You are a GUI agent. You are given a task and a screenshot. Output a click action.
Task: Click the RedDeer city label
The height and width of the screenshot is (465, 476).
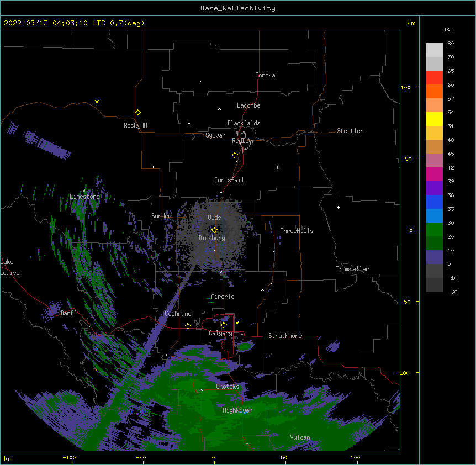[243, 141]
